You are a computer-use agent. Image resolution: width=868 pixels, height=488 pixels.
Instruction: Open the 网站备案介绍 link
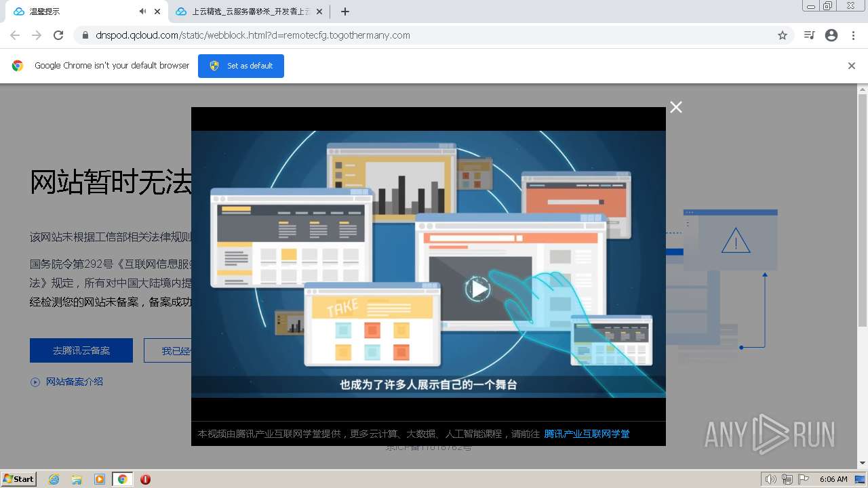(x=75, y=382)
